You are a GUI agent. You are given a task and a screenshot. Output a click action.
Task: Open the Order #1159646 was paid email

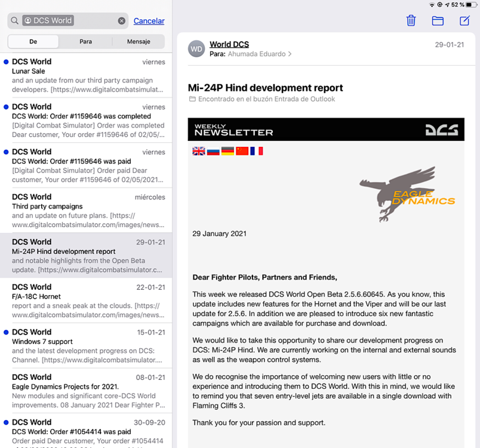pyautogui.click(x=86, y=165)
